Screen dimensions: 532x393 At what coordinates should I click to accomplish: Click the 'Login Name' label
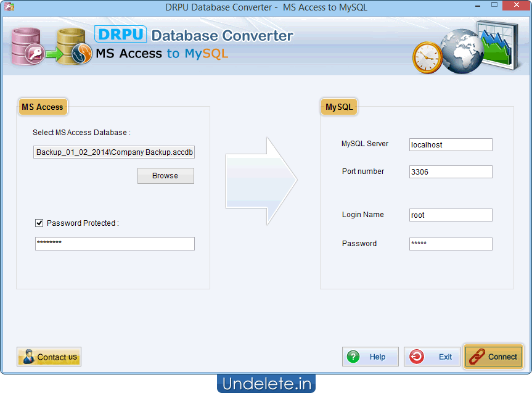point(362,215)
